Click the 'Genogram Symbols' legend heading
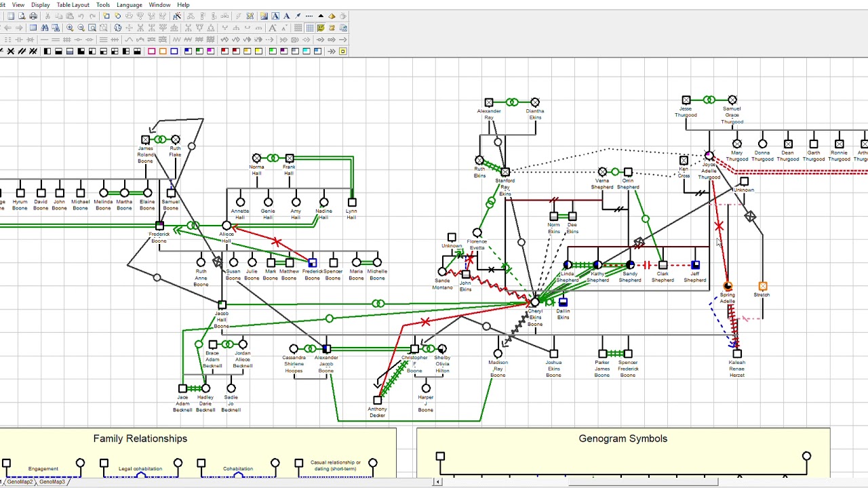This screenshot has width=868, height=488. tap(623, 439)
